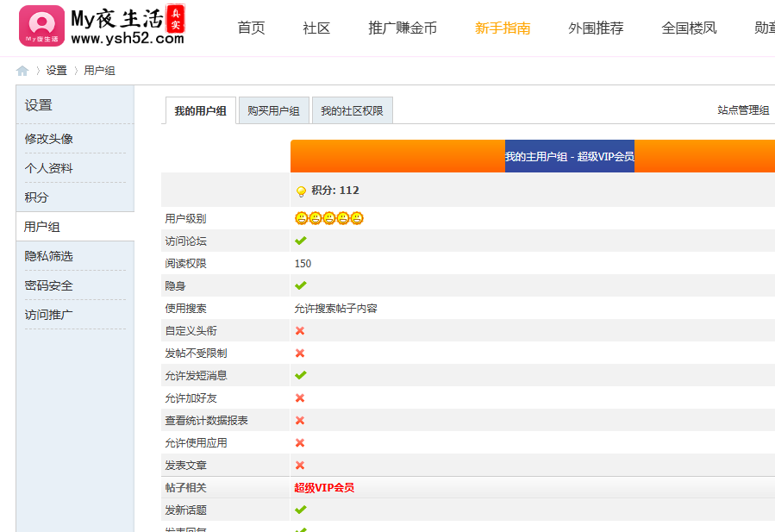Click red cross in 查看统计数据报表 row
The height and width of the screenshot is (532, 775).
click(x=300, y=420)
